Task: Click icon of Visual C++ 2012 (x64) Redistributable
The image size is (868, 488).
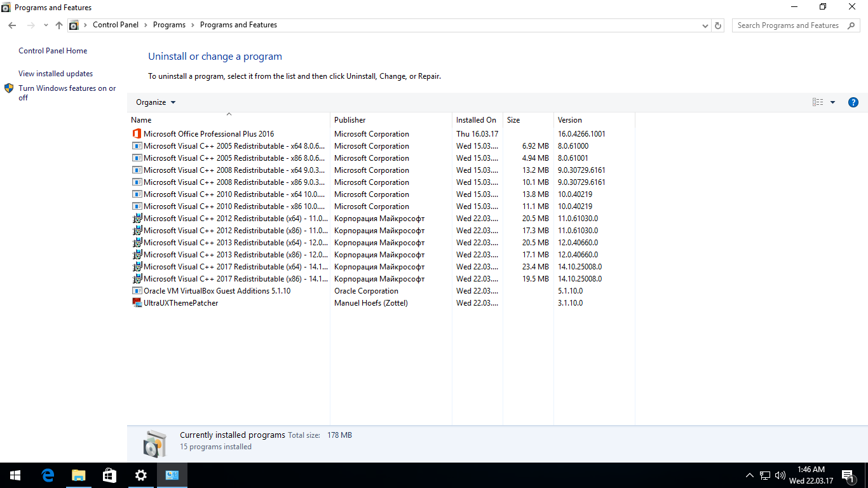Action: [137, 219]
